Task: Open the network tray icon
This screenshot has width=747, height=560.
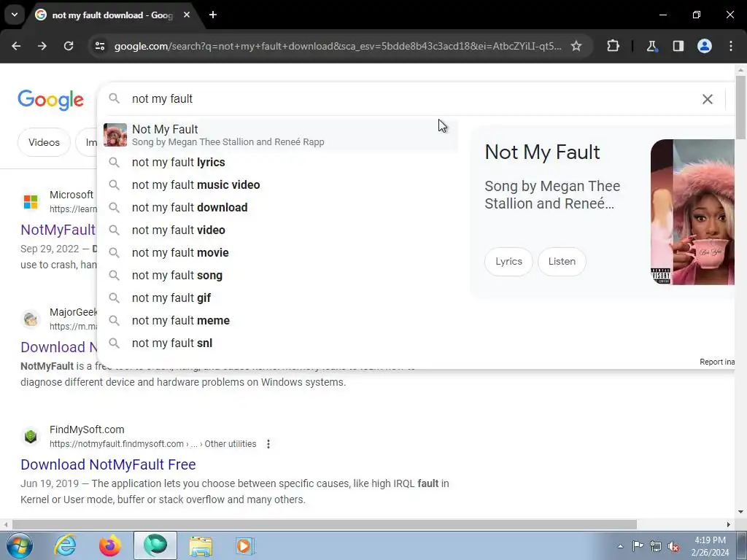Action: click(x=656, y=546)
